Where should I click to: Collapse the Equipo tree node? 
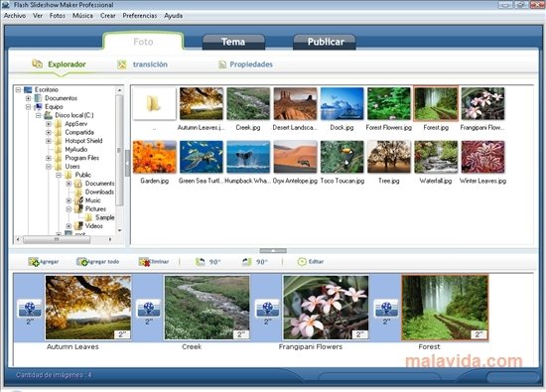pos(28,107)
